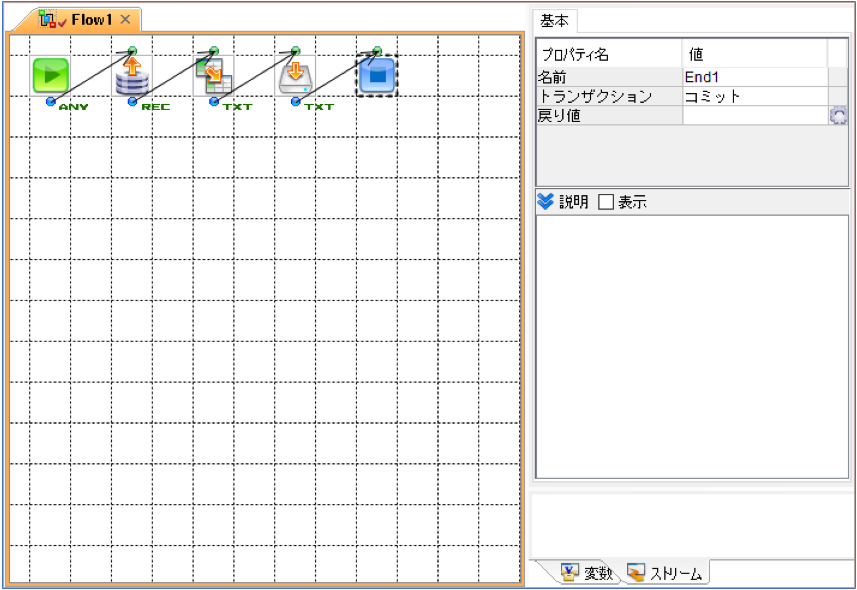Click inside the 説明 description text area

click(x=692, y=347)
